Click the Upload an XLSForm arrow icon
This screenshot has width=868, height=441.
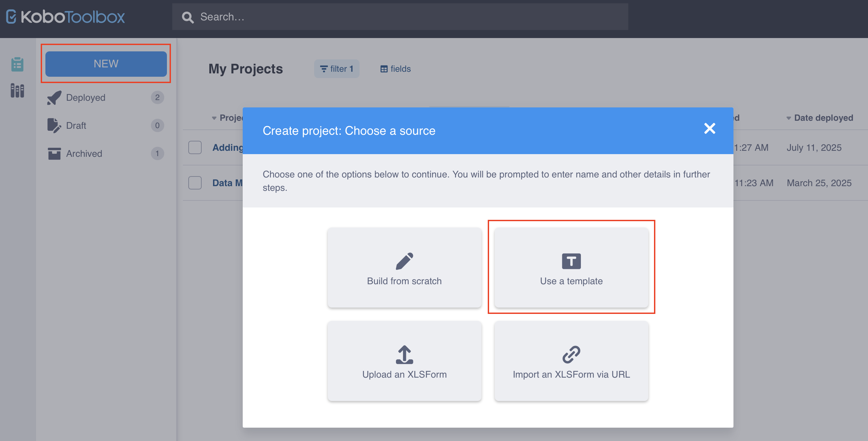click(404, 355)
